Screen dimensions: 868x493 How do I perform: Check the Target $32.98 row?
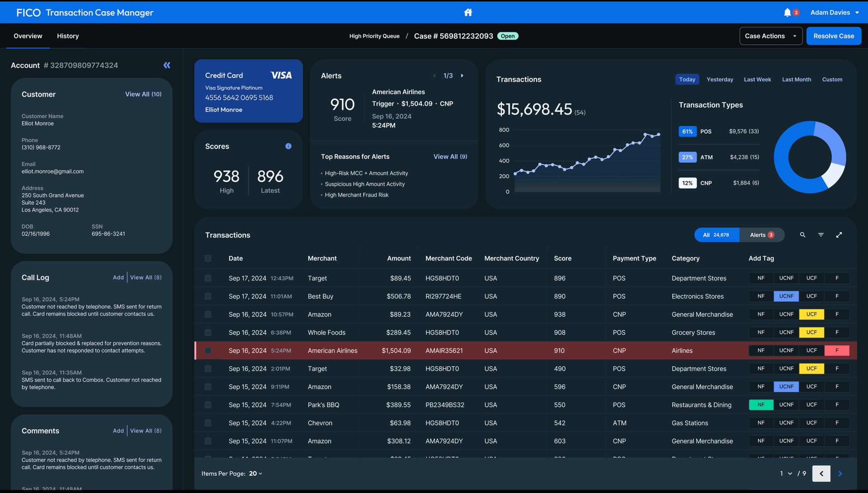coord(208,369)
